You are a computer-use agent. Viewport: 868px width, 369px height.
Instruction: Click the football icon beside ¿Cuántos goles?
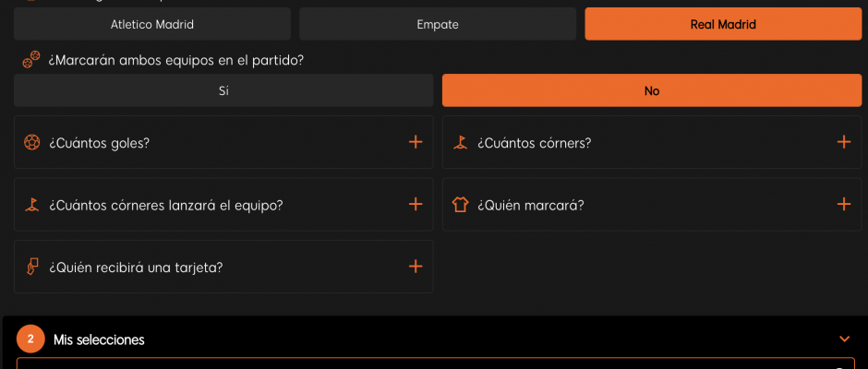pyautogui.click(x=32, y=143)
